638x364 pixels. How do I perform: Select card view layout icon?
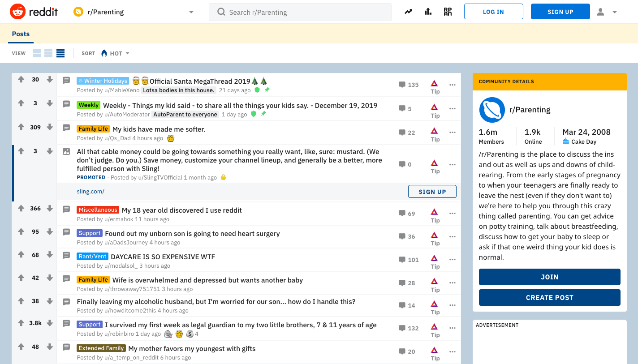37,53
